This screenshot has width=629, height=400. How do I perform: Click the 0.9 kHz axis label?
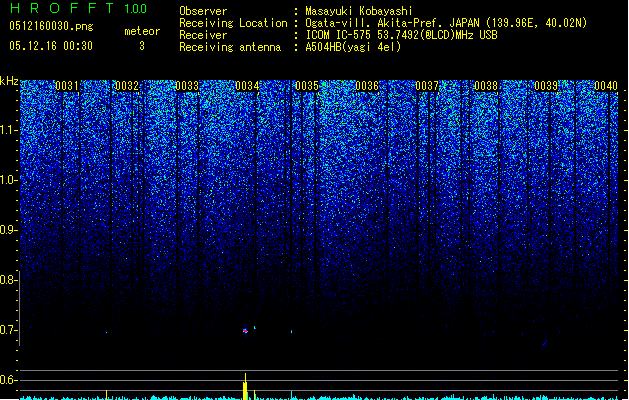8,230
